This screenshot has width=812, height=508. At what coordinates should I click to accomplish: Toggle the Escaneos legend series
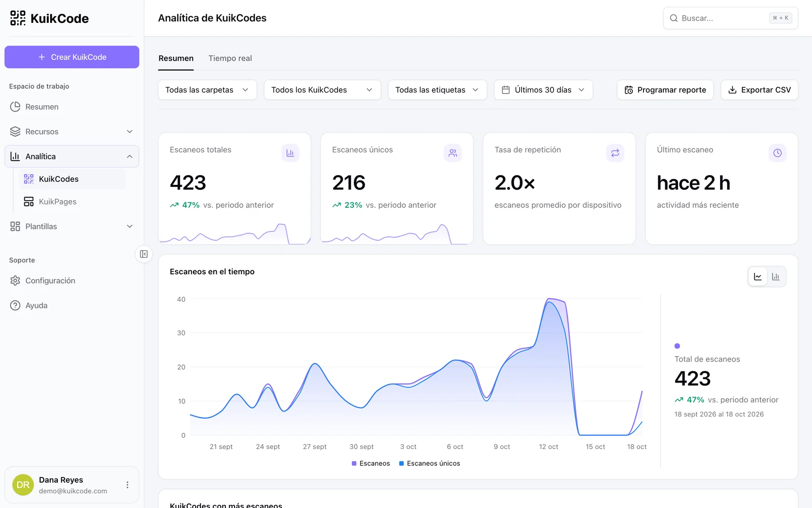pos(371,463)
